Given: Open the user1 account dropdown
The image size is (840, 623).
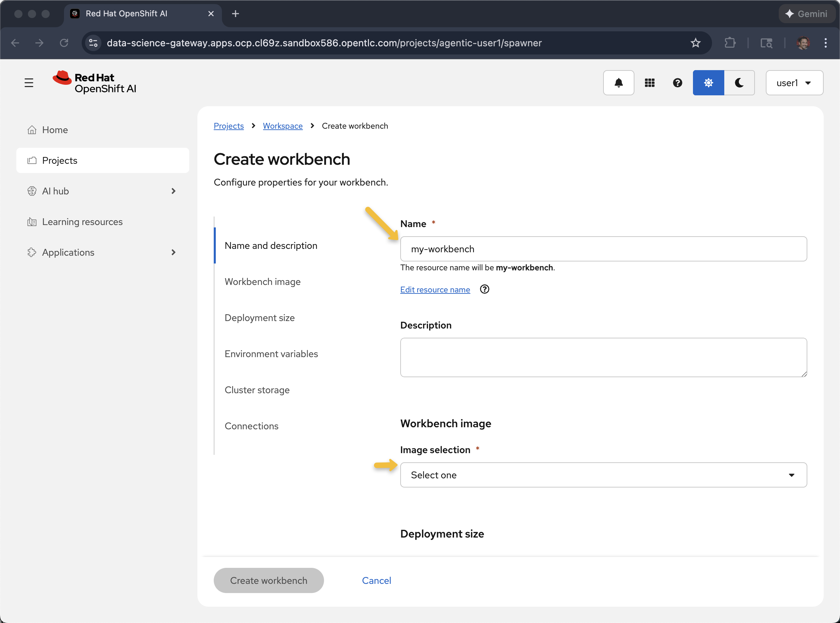Looking at the screenshot, I should click(794, 83).
